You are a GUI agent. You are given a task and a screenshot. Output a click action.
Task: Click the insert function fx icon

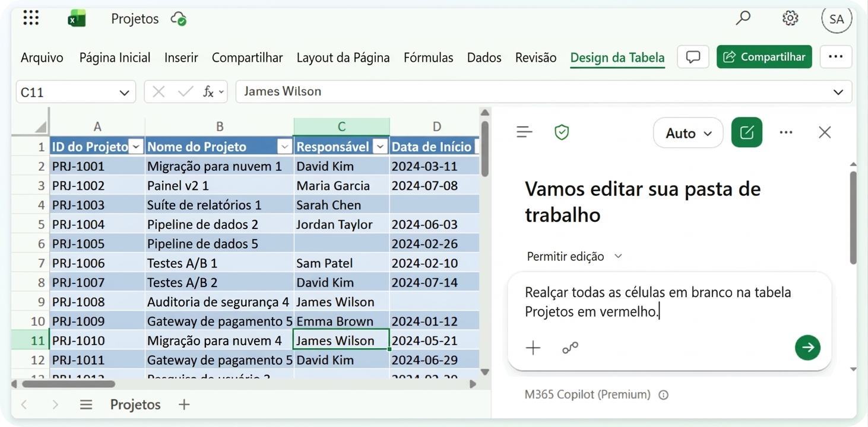point(208,91)
